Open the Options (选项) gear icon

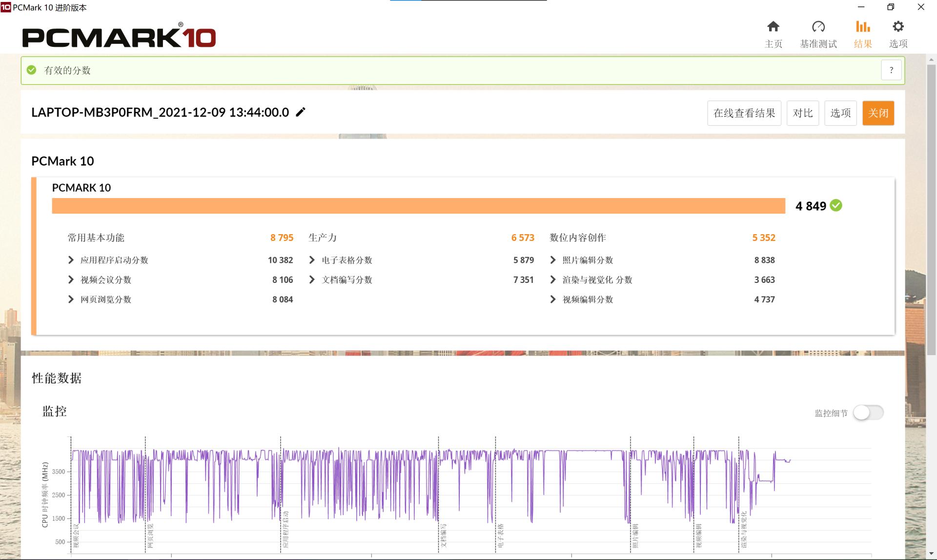click(x=898, y=27)
